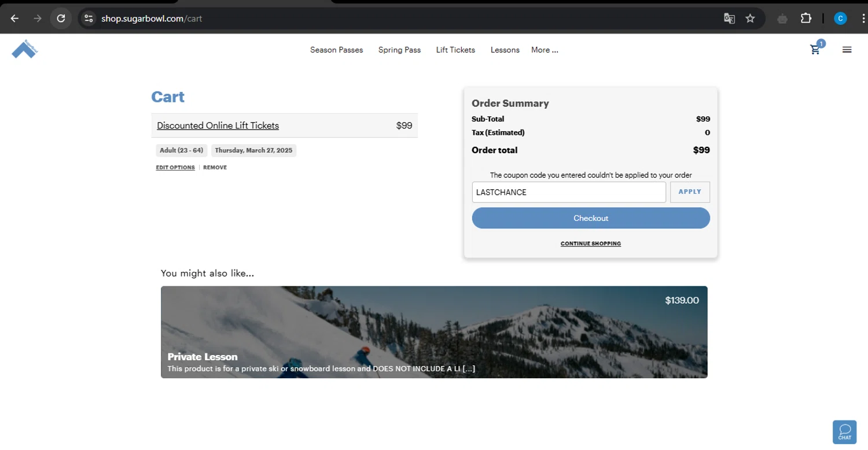
Task: Click the Adult (23 - 64) tag
Action: (181, 150)
